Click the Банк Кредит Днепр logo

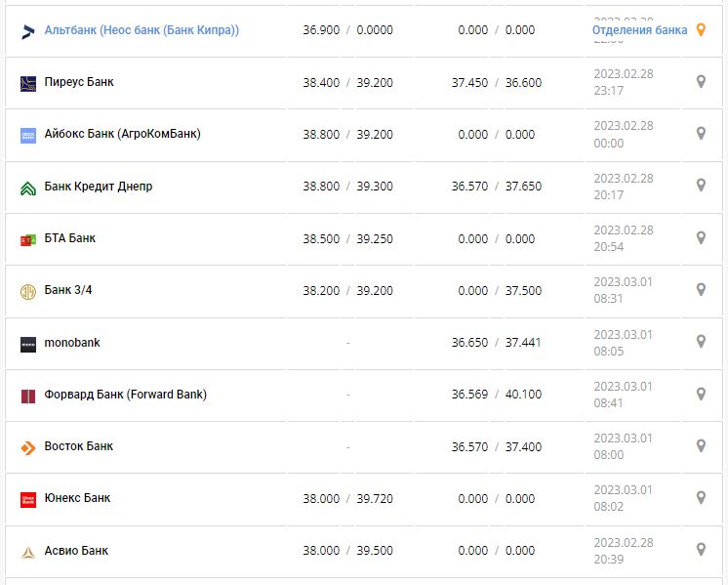tap(27, 188)
